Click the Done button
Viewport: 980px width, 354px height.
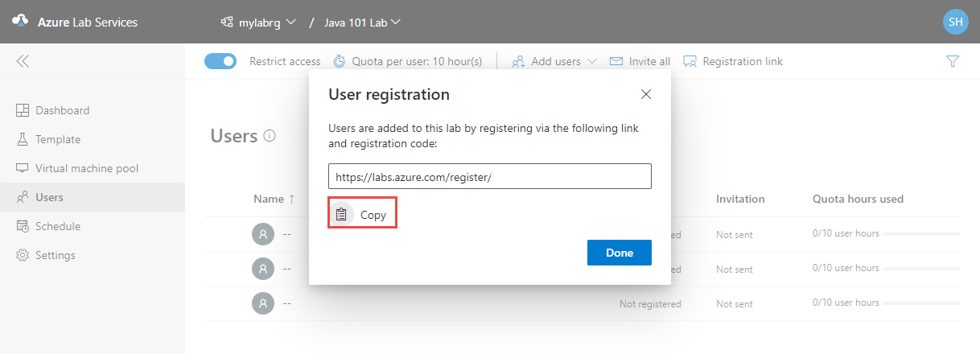(620, 253)
